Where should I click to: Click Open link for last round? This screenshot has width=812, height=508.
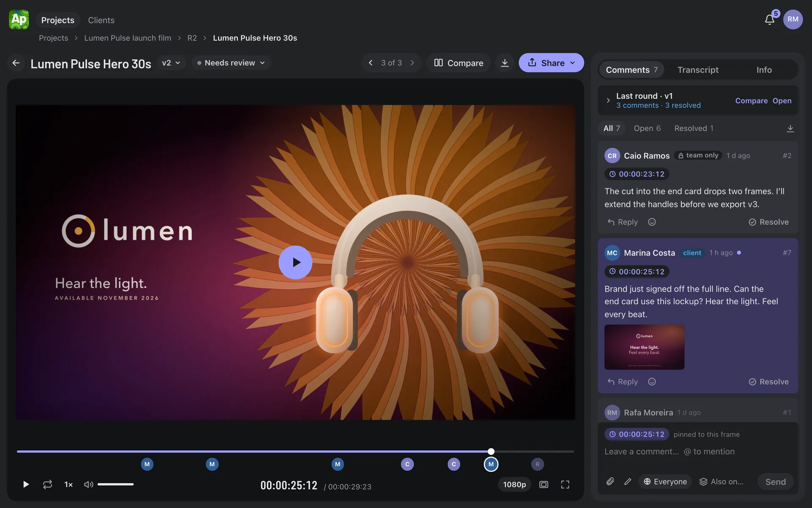[x=782, y=101]
